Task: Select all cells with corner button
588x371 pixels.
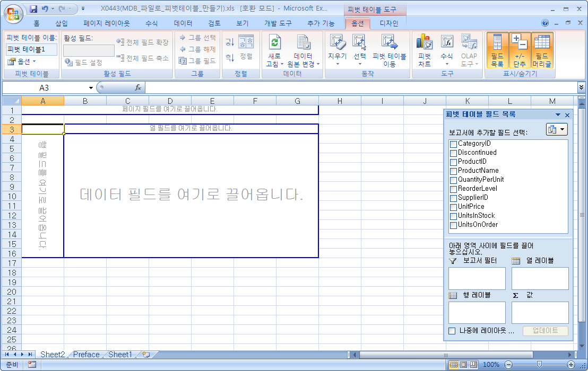Action: tap(12, 101)
